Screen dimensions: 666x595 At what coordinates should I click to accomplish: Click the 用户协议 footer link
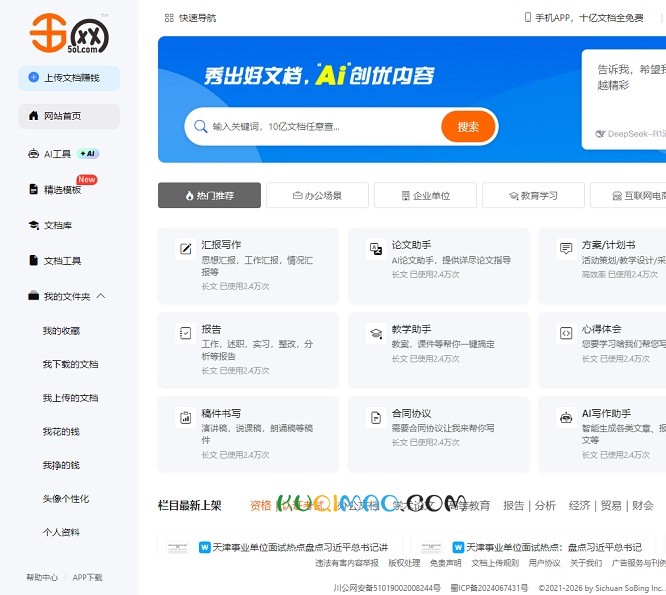pyautogui.click(x=545, y=563)
